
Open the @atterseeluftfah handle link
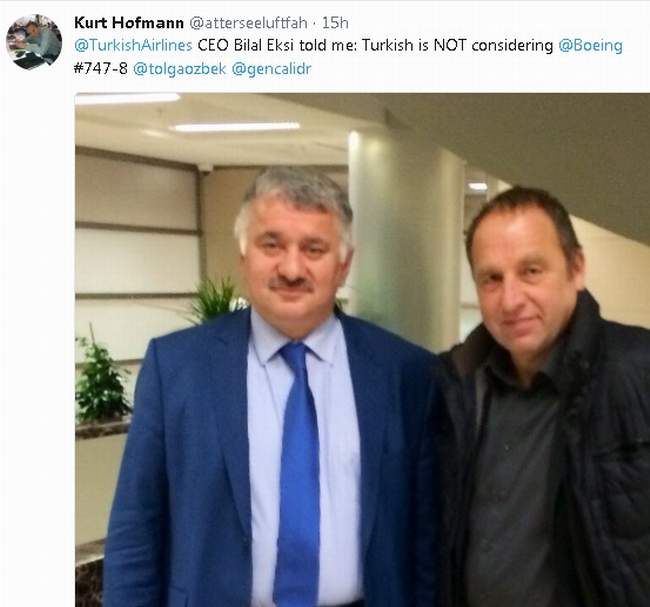[248, 23]
